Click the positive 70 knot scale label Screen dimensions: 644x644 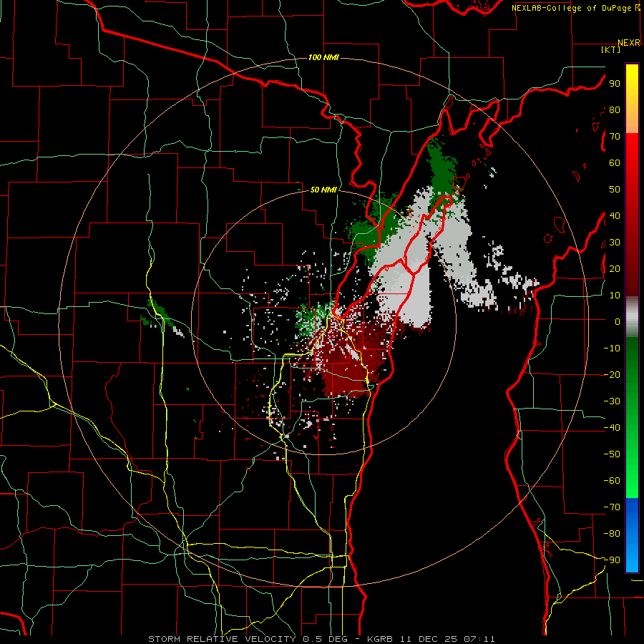pyautogui.click(x=615, y=137)
